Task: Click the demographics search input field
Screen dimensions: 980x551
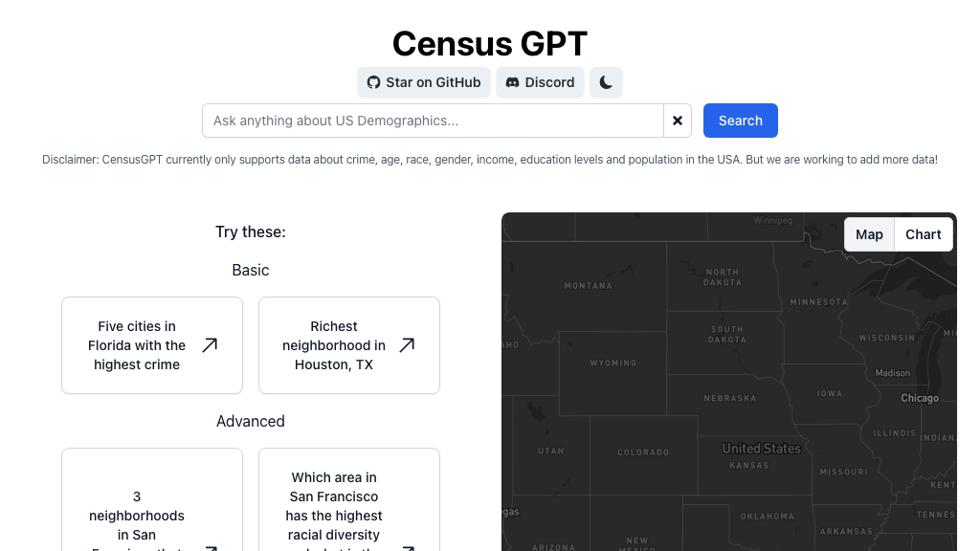Action: [x=431, y=121]
